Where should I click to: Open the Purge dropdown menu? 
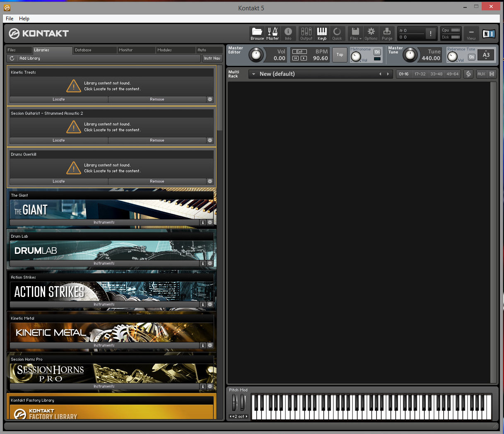tap(387, 33)
